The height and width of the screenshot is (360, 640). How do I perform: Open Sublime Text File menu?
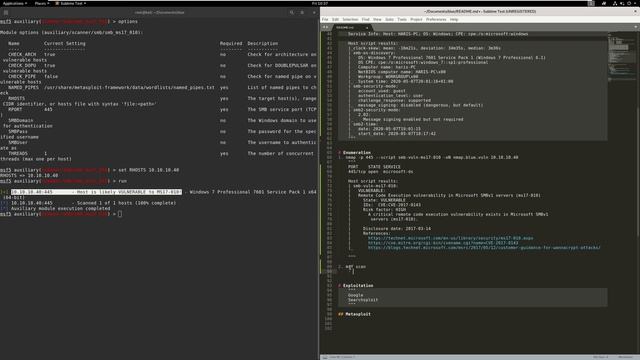click(325, 19)
